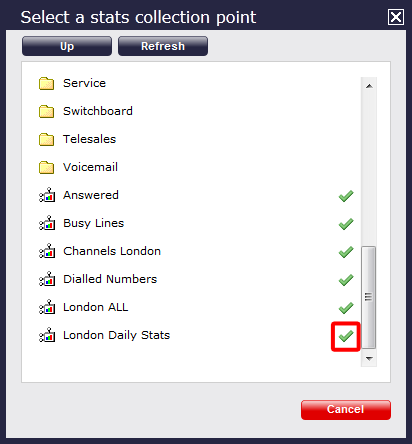The height and width of the screenshot is (444, 412).
Task: Select the London ALL entry
Action: click(95, 307)
